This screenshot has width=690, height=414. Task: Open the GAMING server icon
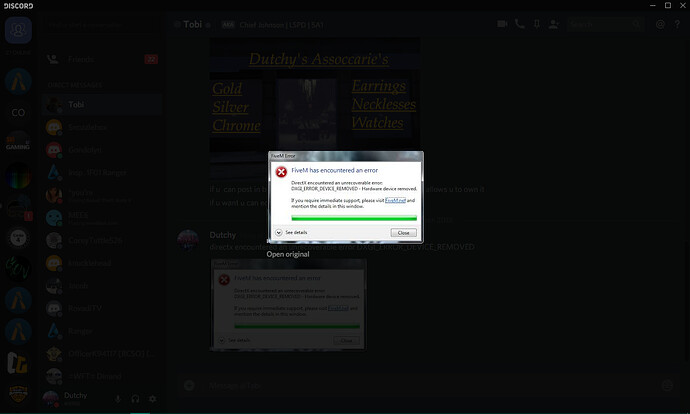point(18,144)
